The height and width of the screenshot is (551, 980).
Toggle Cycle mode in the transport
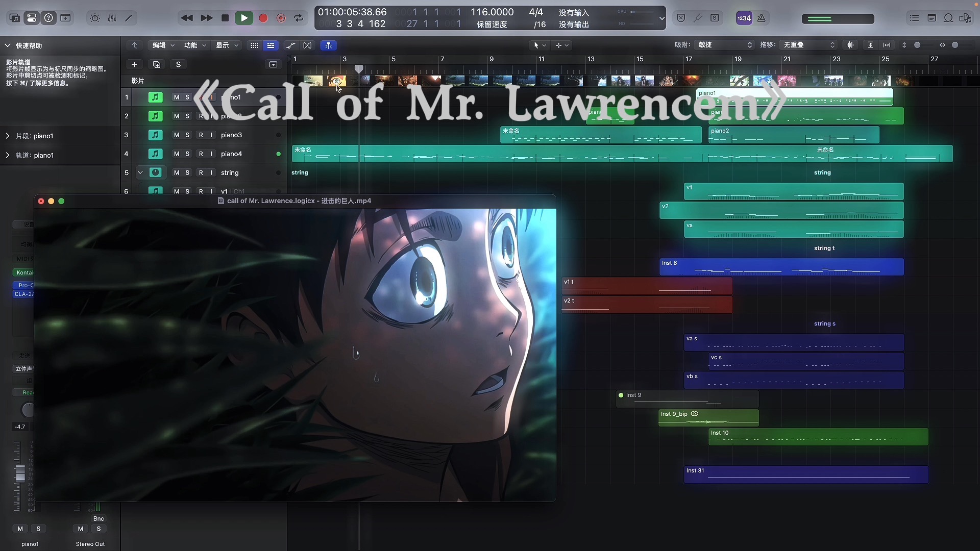(299, 18)
